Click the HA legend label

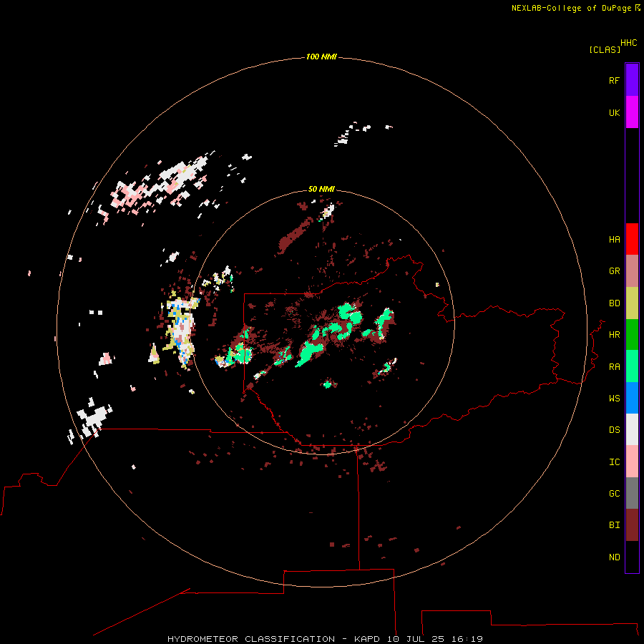614,240
